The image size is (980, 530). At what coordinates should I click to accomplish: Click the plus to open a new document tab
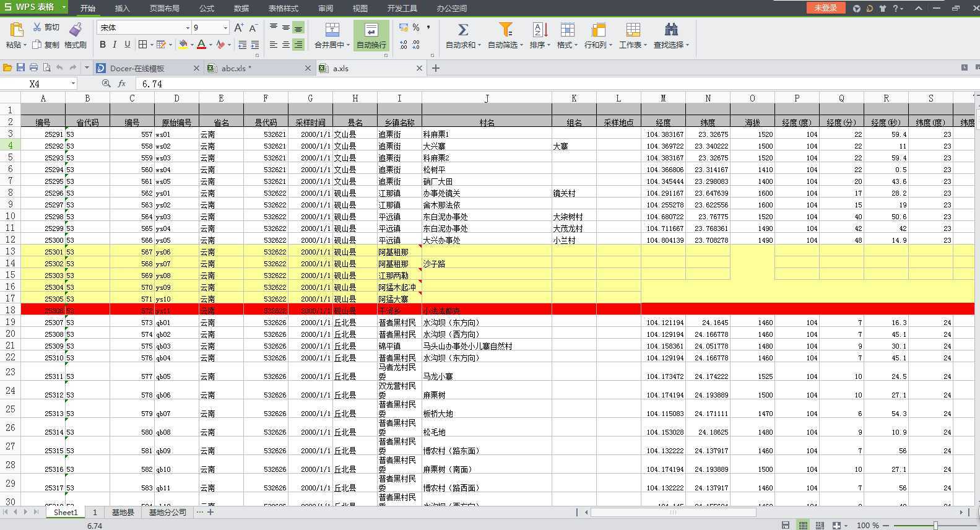[436, 68]
